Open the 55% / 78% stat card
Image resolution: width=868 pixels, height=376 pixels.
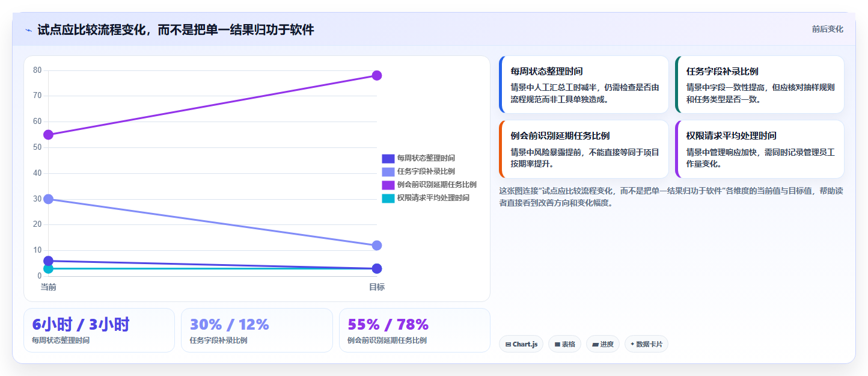click(x=415, y=330)
